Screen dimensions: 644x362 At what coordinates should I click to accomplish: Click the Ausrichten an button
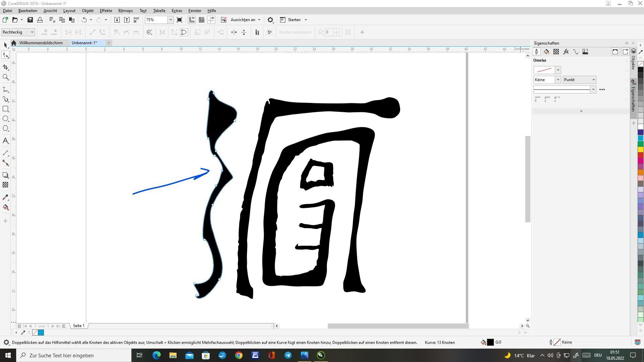[243, 20]
